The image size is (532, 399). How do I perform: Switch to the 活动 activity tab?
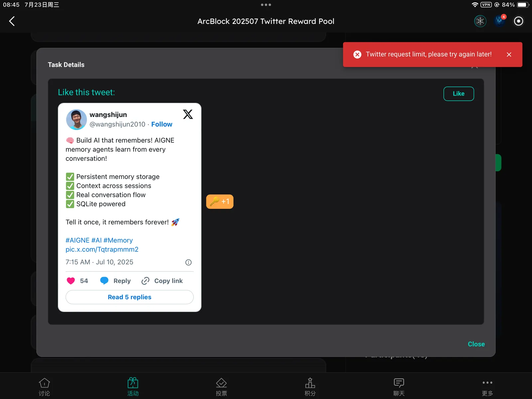point(133,387)
